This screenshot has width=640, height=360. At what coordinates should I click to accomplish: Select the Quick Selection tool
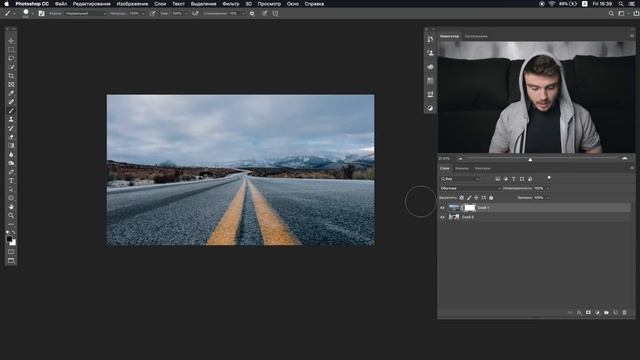[11, 67]
